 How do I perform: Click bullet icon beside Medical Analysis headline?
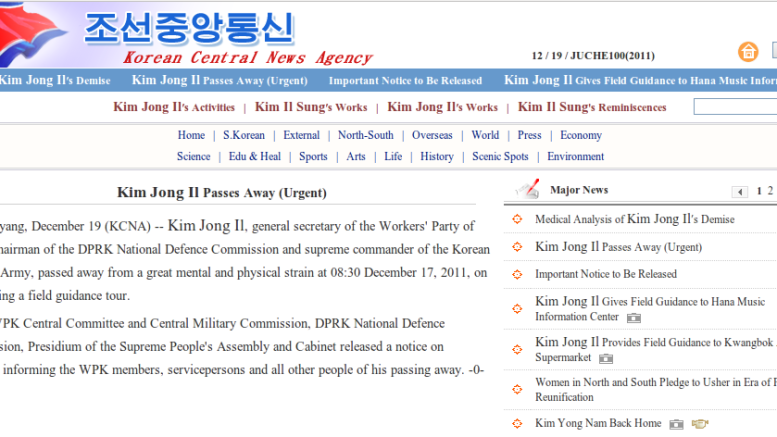517,220
